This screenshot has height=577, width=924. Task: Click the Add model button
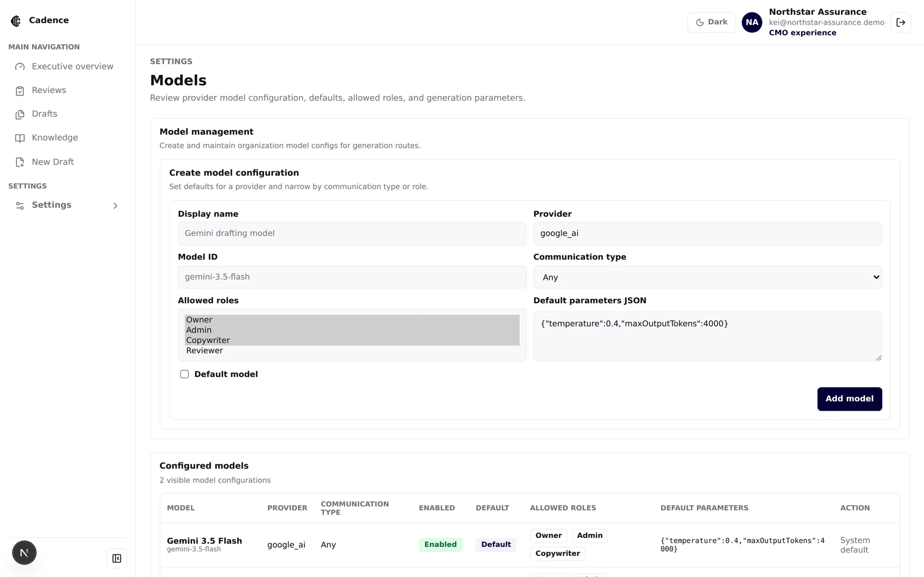pos(849,399)
